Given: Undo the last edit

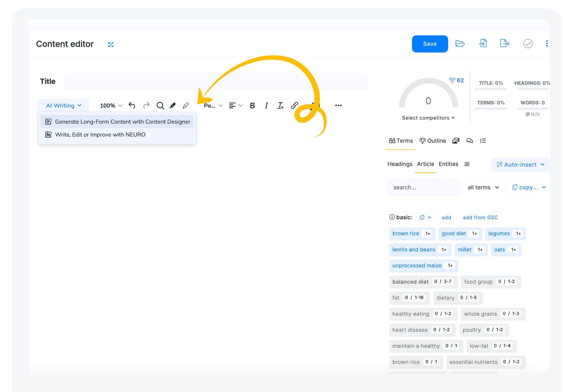Looking at the screenshot, I should (x=132, y=105).
